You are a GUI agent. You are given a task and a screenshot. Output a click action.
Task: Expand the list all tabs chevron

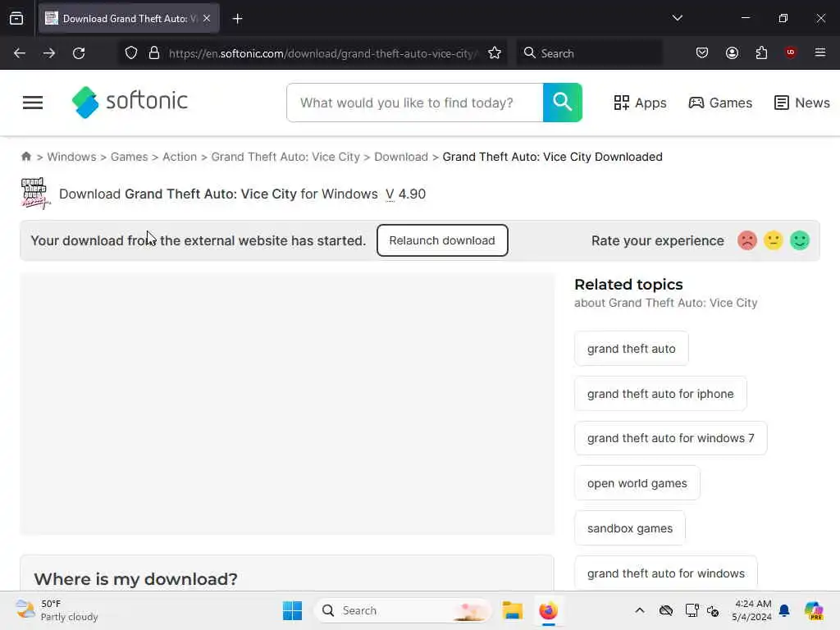pyautogui.click(x=677, y=18)
